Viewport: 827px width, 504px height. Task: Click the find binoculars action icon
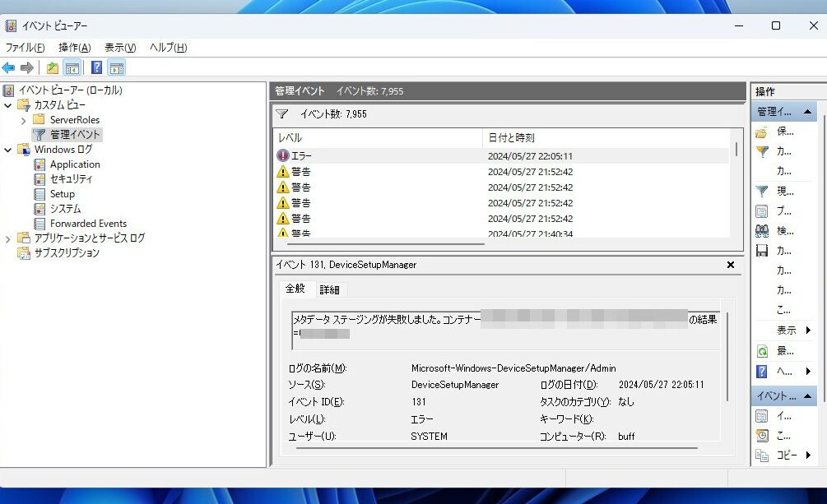click(x=762, y=231)
